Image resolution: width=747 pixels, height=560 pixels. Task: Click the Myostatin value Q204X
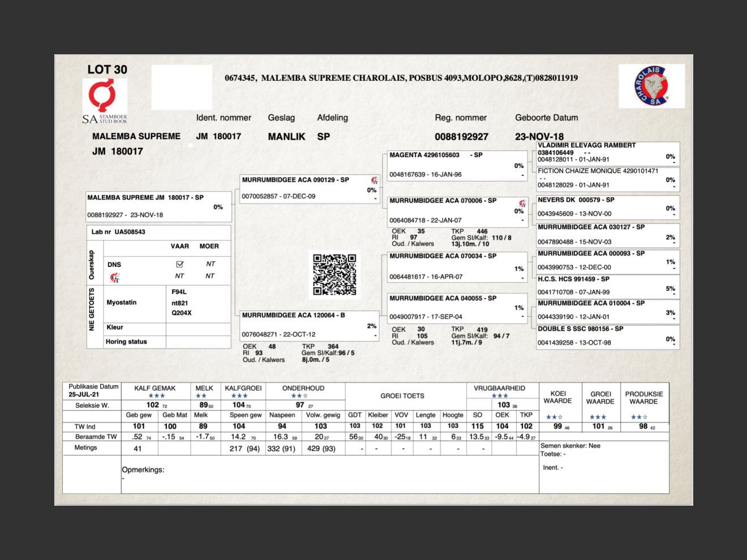(182, 313)
